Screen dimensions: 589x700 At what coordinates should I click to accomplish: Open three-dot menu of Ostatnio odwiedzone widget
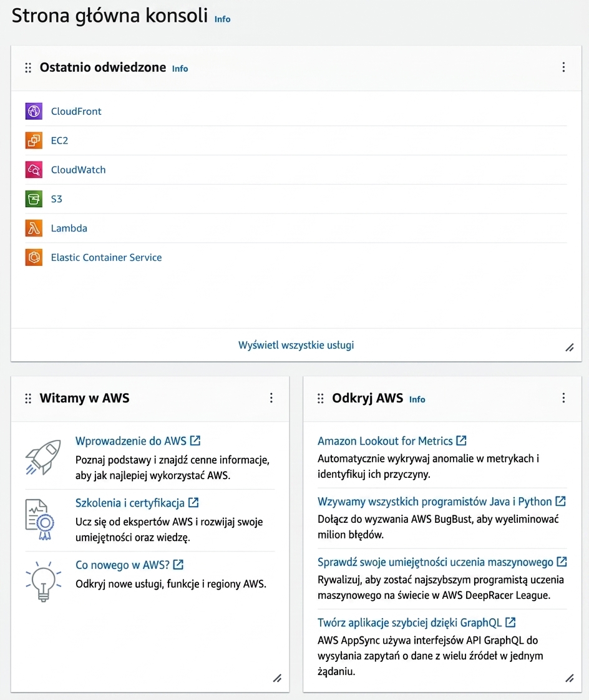click(x=563, y=67)
